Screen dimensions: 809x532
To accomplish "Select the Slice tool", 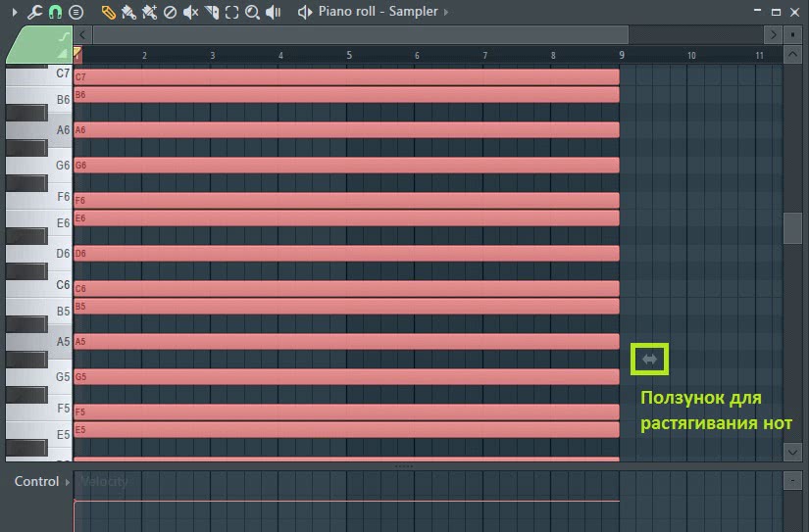I will 211,12.
